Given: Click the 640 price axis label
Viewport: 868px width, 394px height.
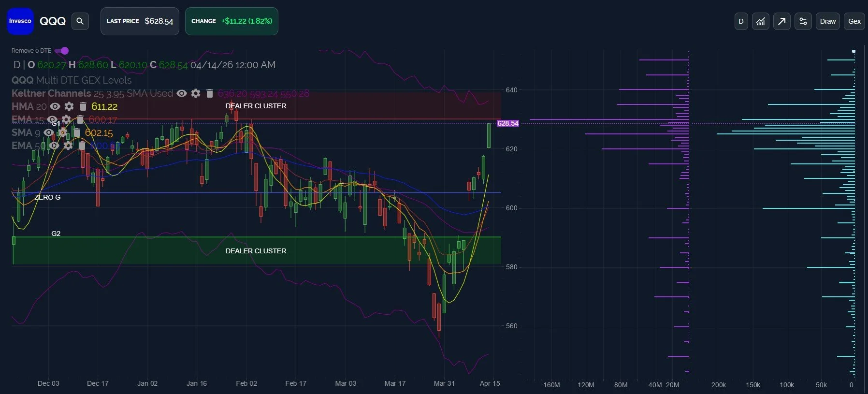Looking at the screenshot, I should pos(511,90).
